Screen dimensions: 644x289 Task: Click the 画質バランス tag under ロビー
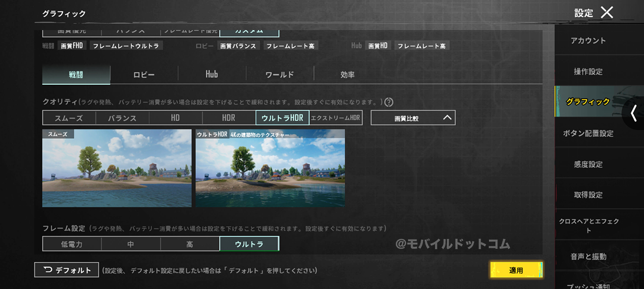[x=238, y=46]
